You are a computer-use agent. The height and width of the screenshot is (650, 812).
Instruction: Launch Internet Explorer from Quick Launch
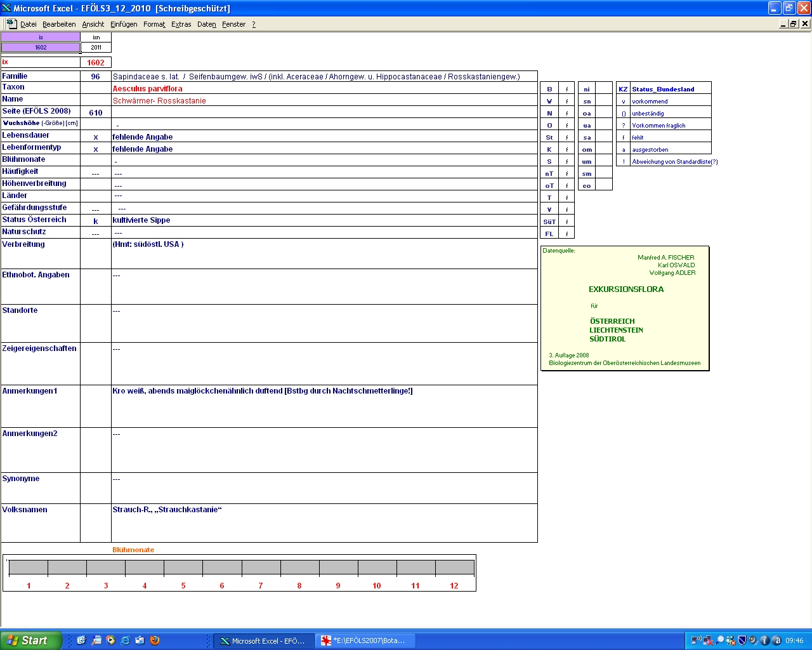coord(125,640)
